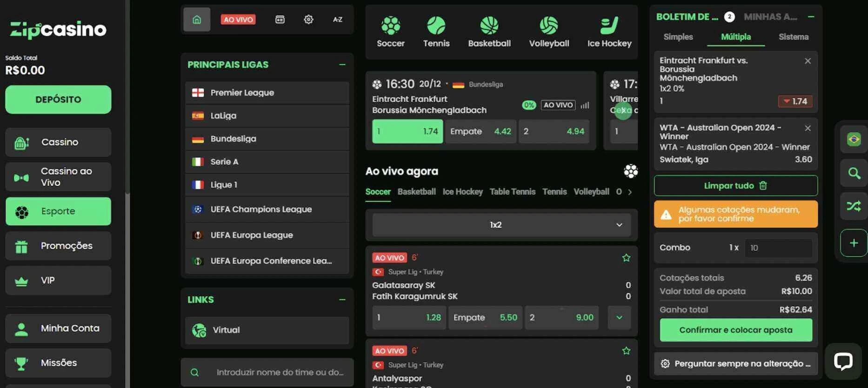Select the Tennis sport icon
This screenshot has height=388, width=868.
coord(436,32)
